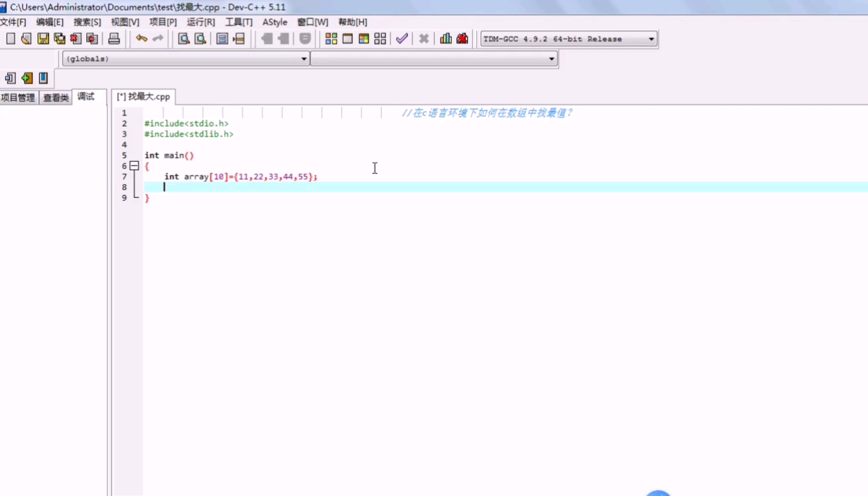Click the int main() line
The height and width of the screenshot is (496, 868).
coord(169,155)
